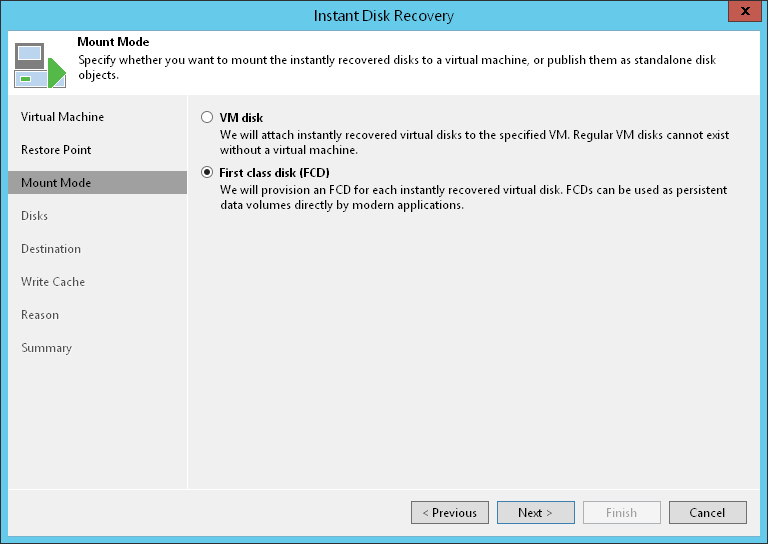Click the Previous button
768x544 pixels.
(450, 513)
